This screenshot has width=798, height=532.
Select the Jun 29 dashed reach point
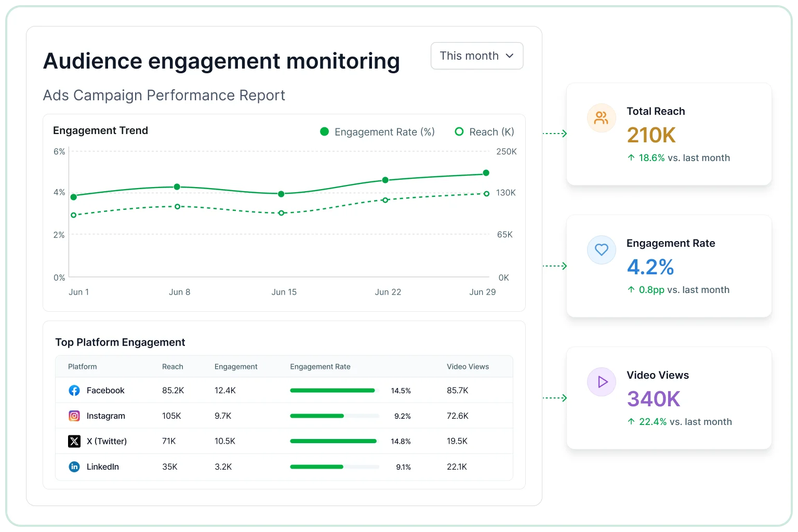point(486,194)
